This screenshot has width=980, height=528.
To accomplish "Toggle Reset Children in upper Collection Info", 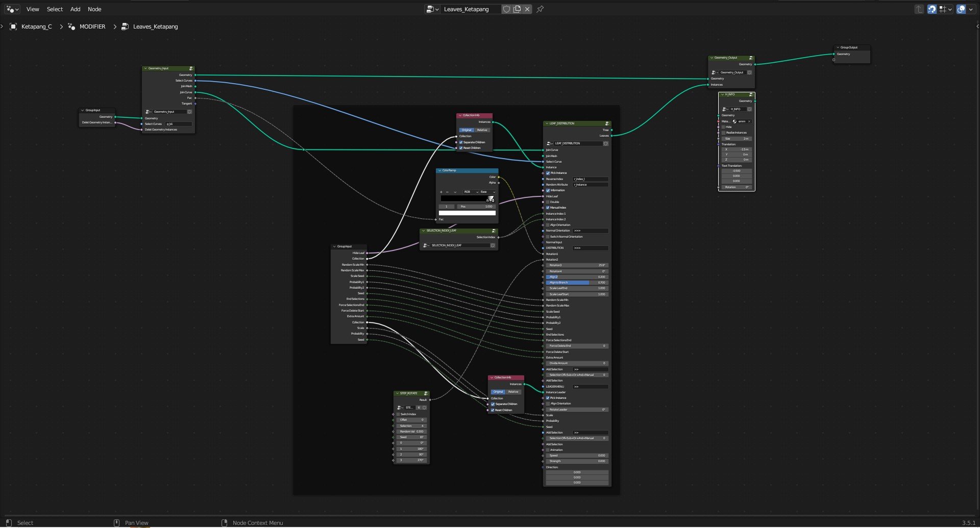I will click(461, 148).
